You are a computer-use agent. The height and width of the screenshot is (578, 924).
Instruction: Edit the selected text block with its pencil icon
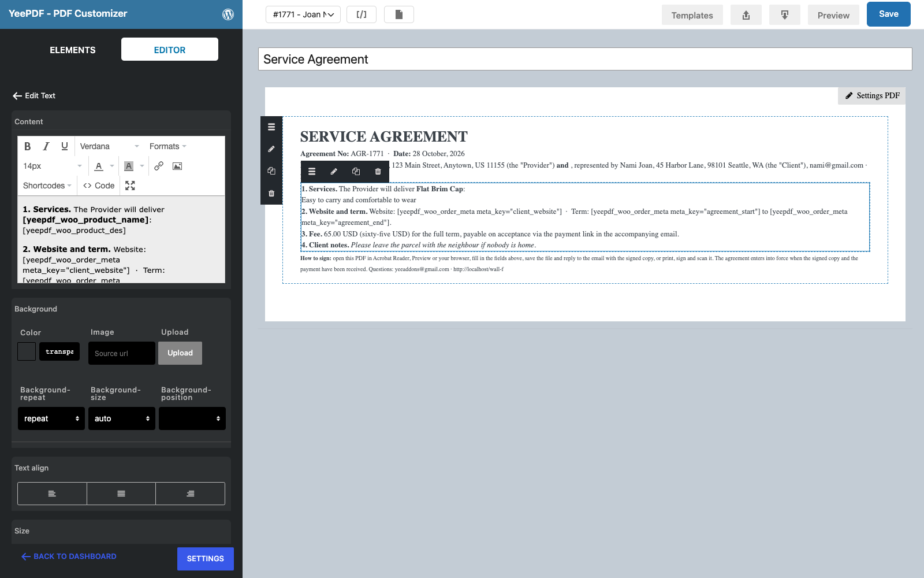334,172
